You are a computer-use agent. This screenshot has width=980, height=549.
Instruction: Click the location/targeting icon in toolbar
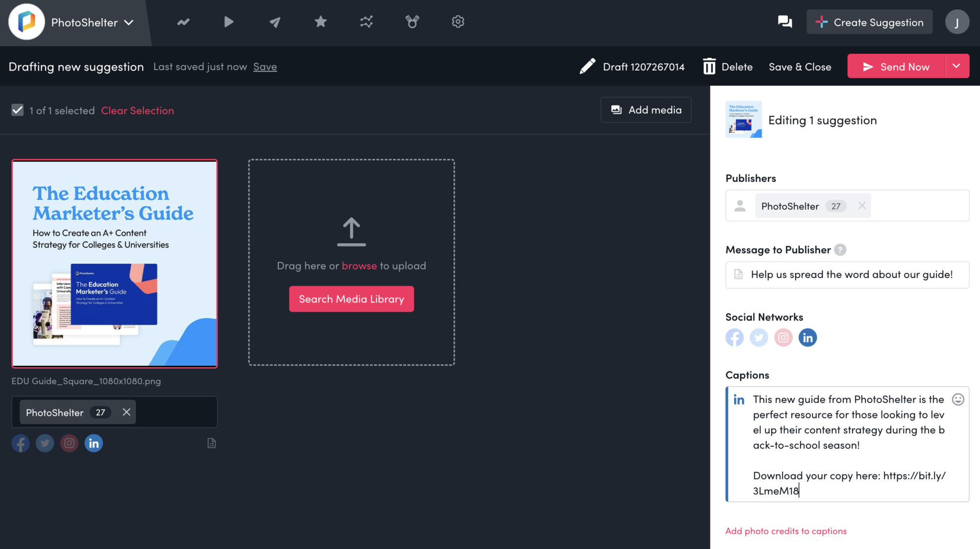pyautogui.click(x=274, y=22)
